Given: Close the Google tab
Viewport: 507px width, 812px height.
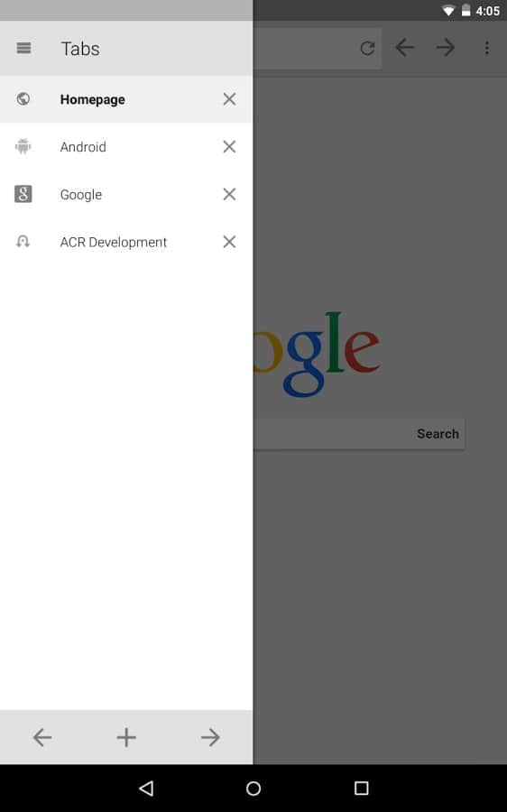Looking at the screenshot, I should (x=229, y=194).
